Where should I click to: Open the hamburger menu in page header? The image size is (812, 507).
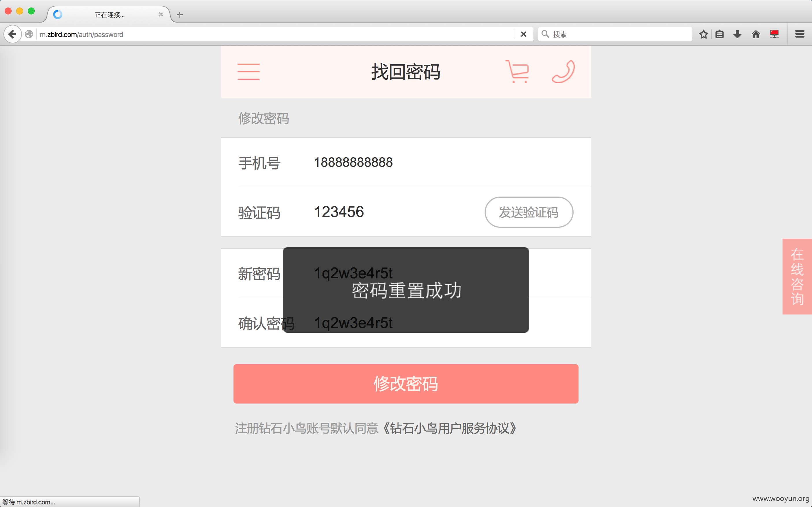point(248,71)
